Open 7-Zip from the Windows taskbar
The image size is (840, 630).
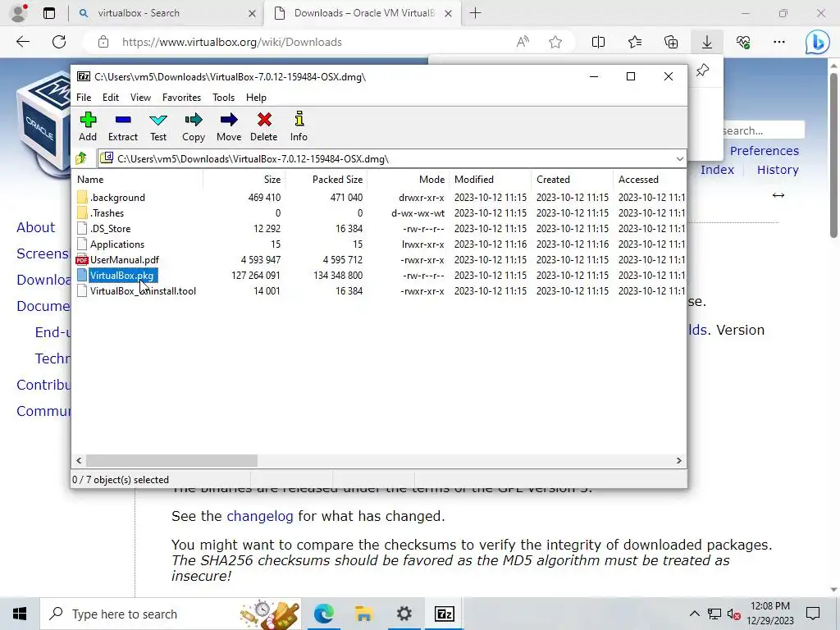click(x=445, y=614)
